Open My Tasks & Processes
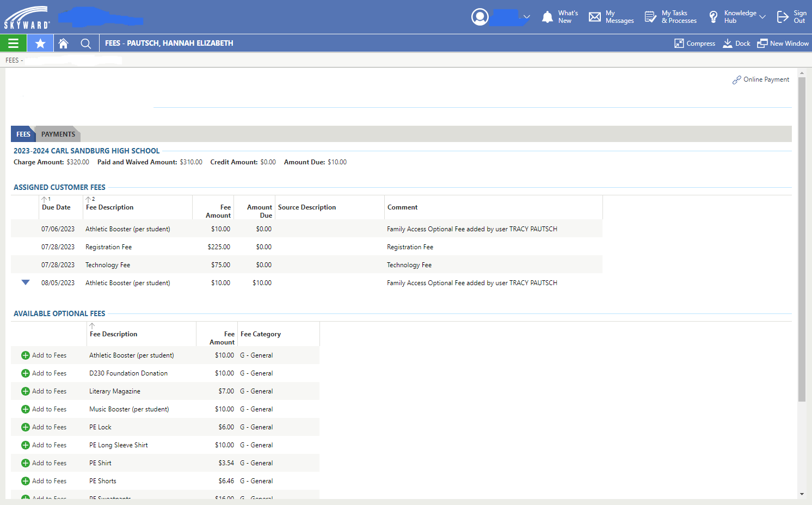The height and width of the screenshot is (505, 812). [x=670, y=17]
